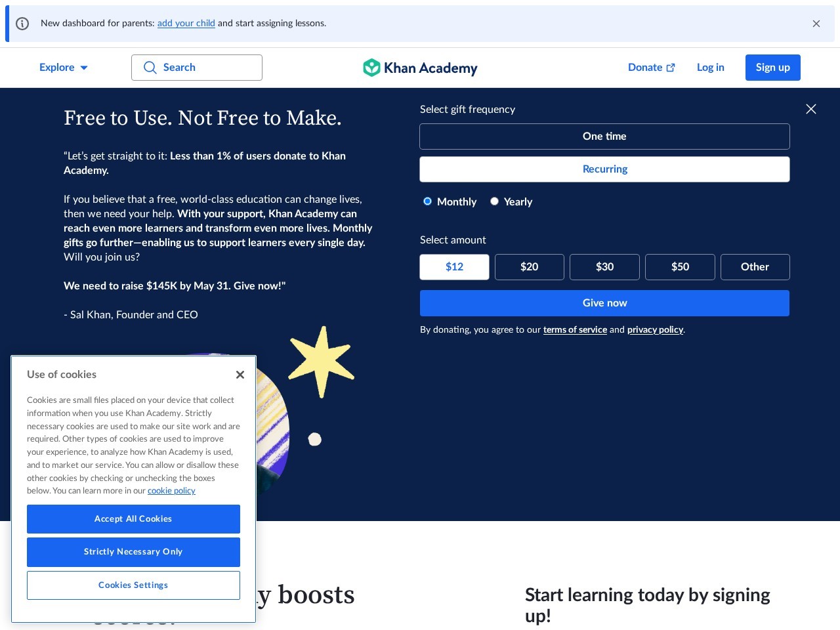This screenshot has width=840, height=630.
Task: Open the cookie policy link
Action: [171, 491]
